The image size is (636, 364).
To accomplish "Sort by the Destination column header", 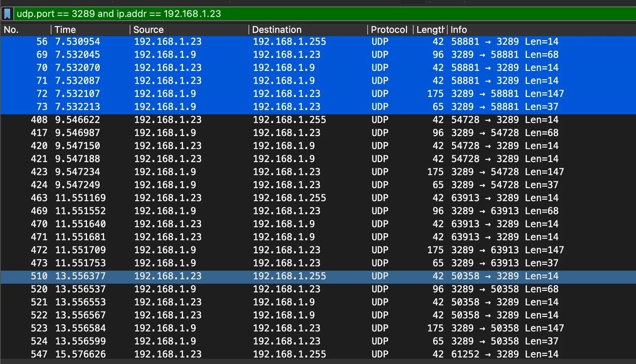I will point(308,30).
